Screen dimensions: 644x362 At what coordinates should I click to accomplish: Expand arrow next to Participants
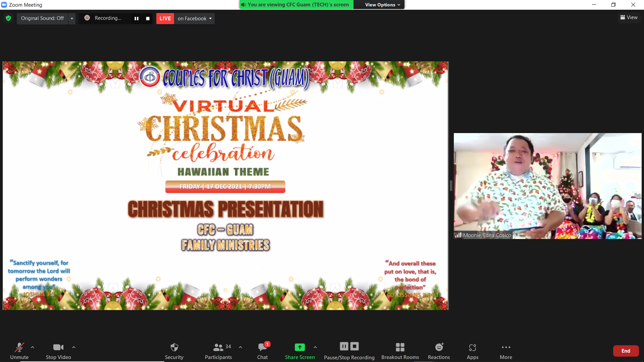click(240, 347)
